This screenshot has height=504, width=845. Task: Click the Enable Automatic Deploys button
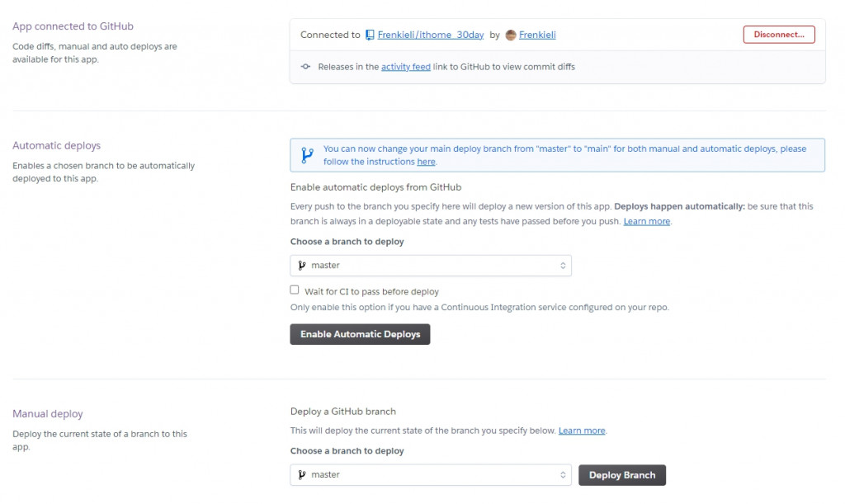(x=360, y=334)
